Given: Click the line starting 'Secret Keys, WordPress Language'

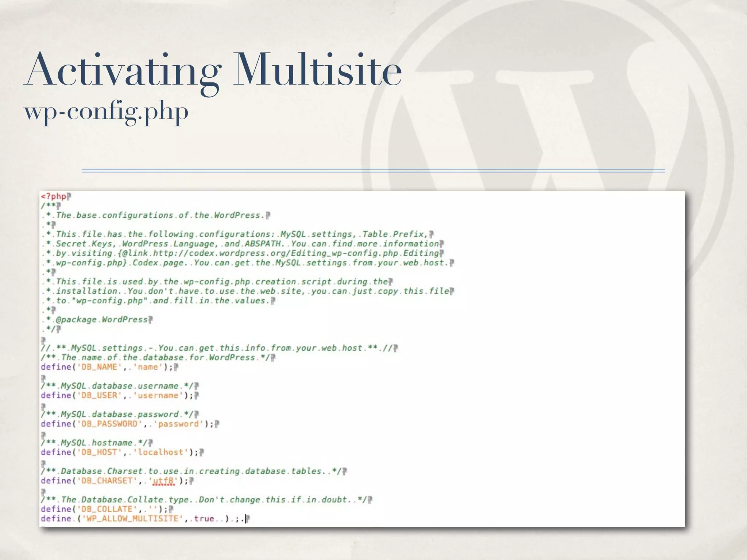Looking at the screenshot, I should tap(242, 244).
